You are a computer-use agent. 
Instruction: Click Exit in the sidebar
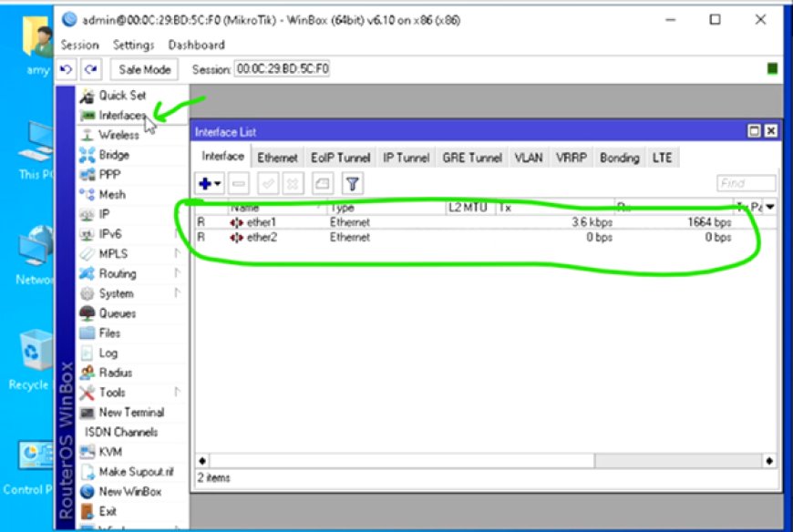[108, 511]
